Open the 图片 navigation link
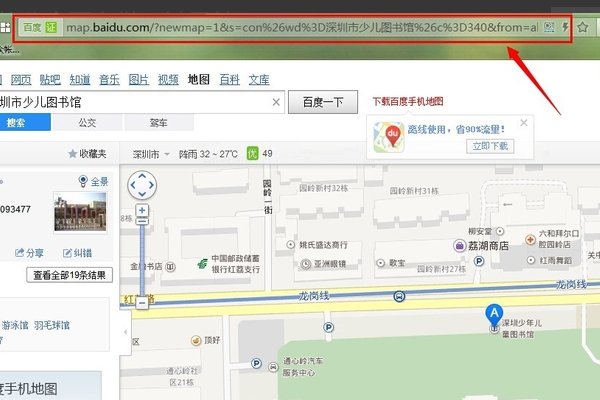This screenshot has height=400, width=600. (139, 80)
